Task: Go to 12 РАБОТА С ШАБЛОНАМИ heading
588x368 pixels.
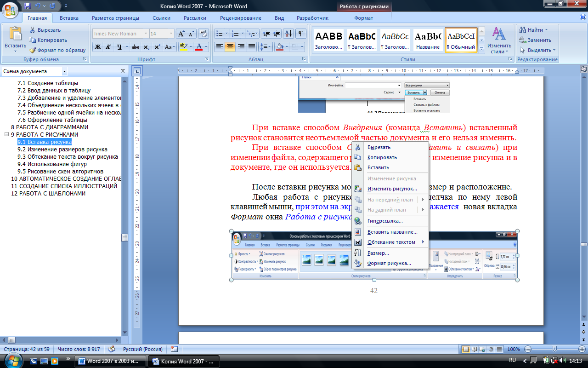Action: [x=48, y=194]
